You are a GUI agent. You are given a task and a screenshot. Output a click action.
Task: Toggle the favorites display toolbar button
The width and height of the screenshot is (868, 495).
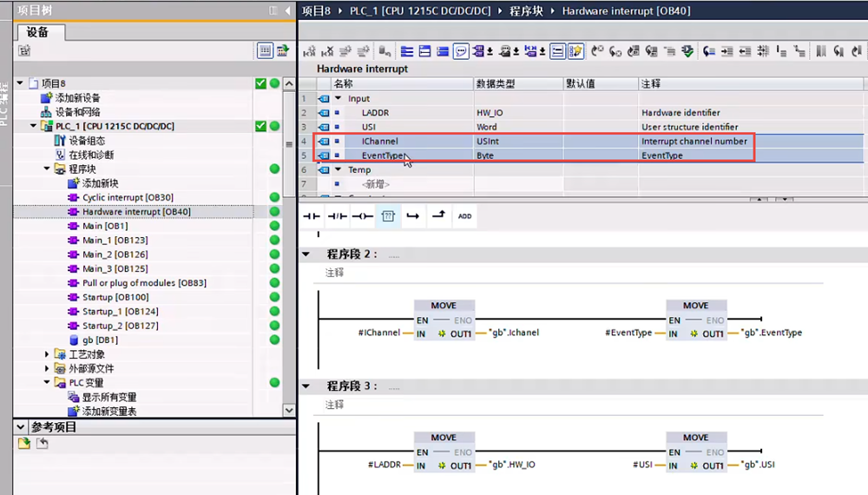click(575, 51)
